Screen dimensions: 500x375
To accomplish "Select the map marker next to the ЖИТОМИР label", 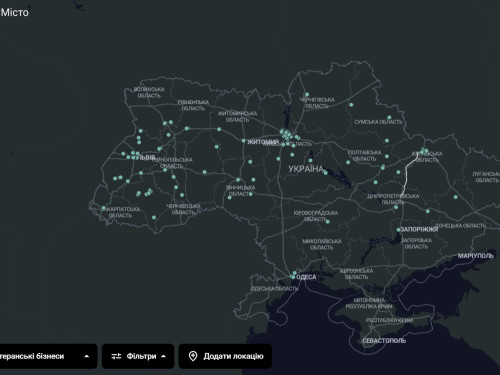I will pyautogui.click(x=244, y=141).
